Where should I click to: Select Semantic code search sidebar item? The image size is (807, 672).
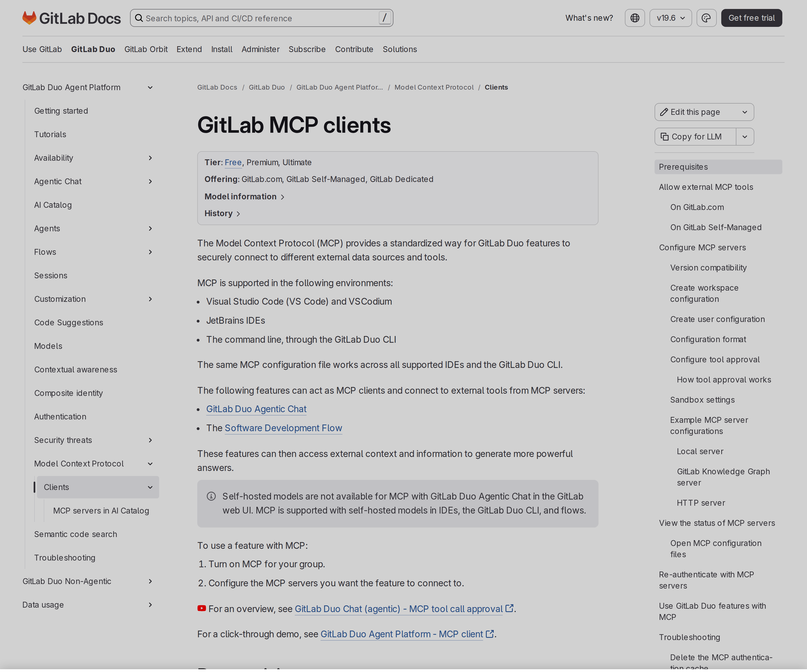(75, 534)
